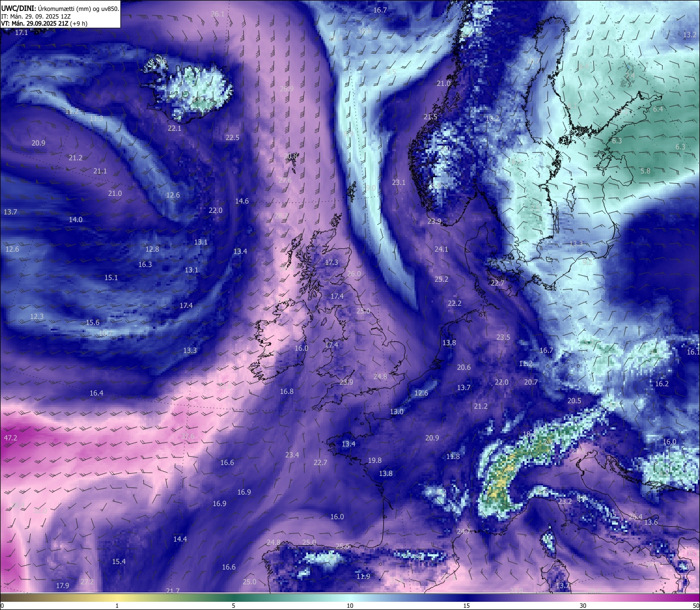Click the 14.0 map value

click(x=75, y=219)
